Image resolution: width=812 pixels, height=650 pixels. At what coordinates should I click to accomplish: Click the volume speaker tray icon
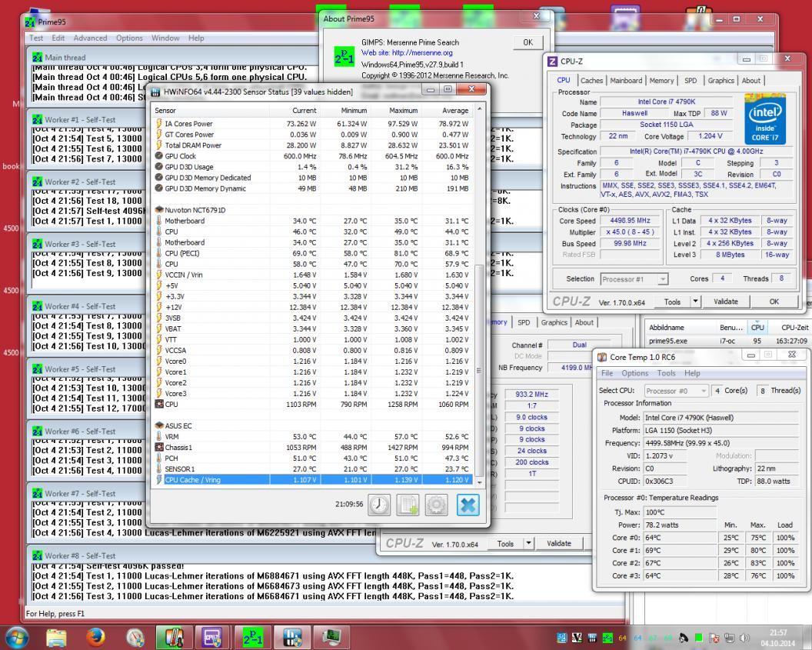point(744,638)
